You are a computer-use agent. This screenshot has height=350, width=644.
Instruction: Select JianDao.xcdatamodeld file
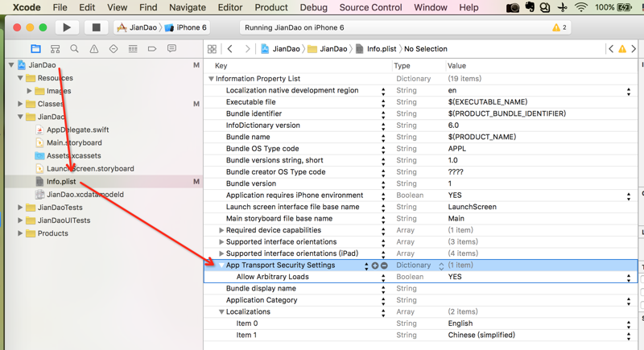(85, 195)
